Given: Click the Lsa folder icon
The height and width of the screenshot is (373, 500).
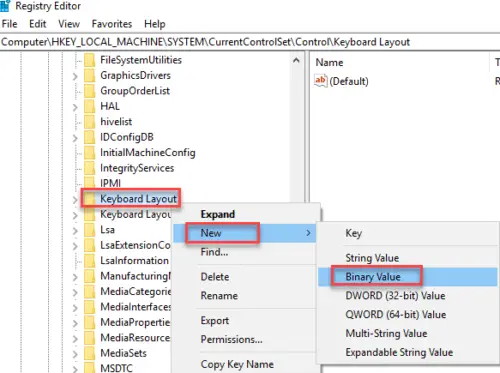Looking at the screenshot, I should click(x=89, y=230).
